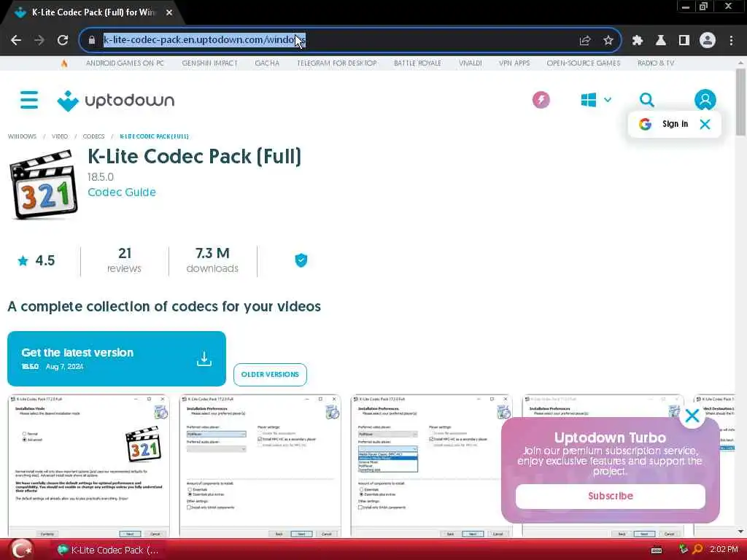This screenshot has width=747, height=560.
Task: Open the Gacha category
Action: tap(267, 63)
